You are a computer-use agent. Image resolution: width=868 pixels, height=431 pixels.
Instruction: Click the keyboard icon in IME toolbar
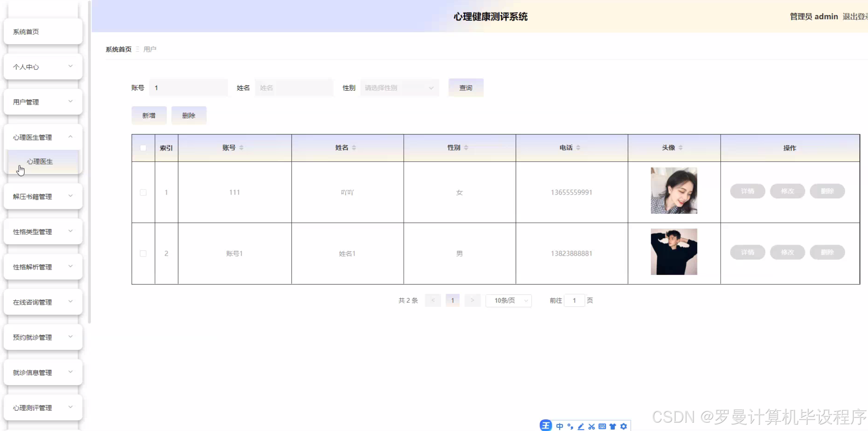602,426
